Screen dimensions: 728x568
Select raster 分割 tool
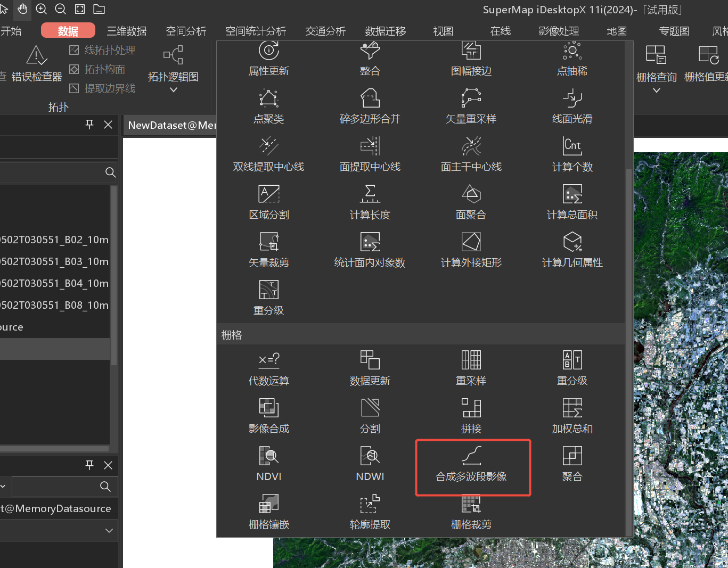[x=370, y=417]
